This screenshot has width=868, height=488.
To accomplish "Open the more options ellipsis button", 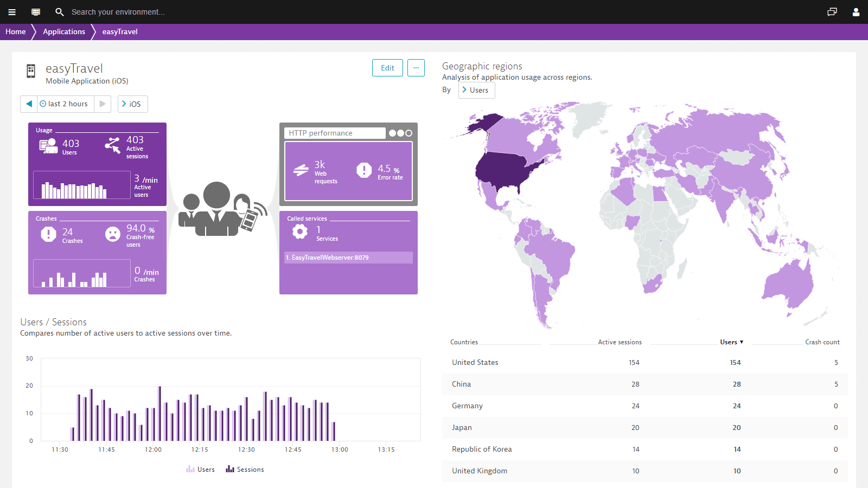I will [x=416, y=68].
